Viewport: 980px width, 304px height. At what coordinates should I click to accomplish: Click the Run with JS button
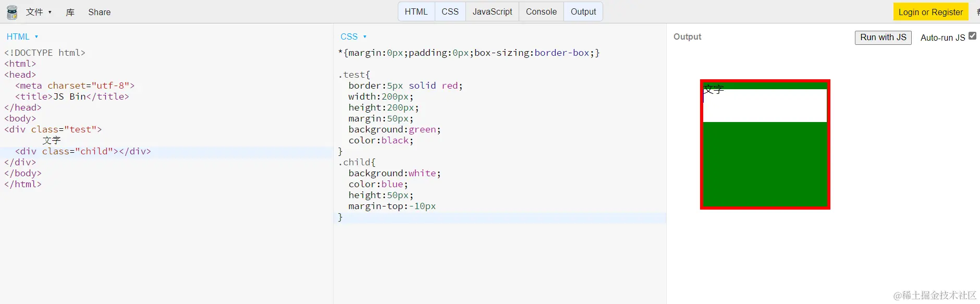[883, 38]
